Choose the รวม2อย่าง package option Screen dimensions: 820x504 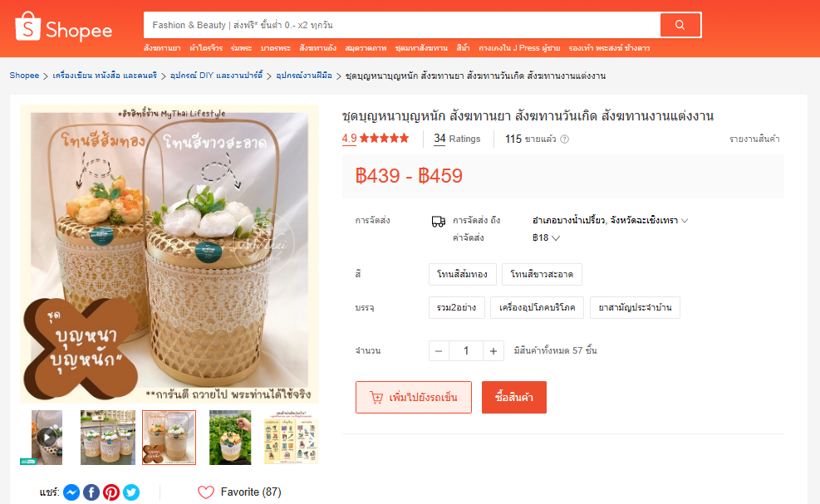[x=457, y=307]
